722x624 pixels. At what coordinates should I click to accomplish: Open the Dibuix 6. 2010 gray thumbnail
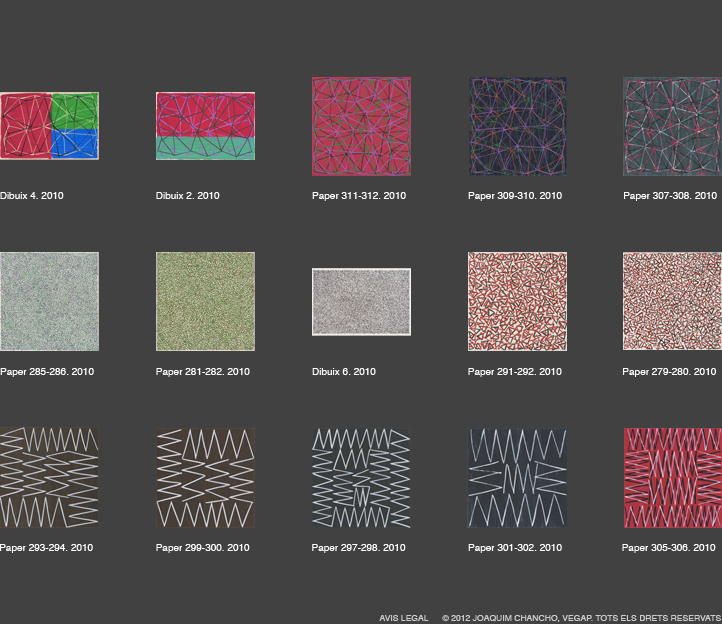361,302
